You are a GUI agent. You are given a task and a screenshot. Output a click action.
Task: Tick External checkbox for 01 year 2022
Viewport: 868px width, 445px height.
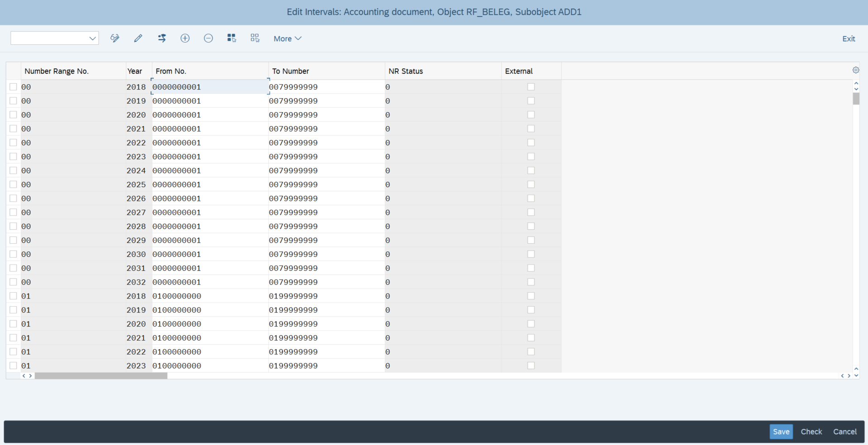(531, 351)
